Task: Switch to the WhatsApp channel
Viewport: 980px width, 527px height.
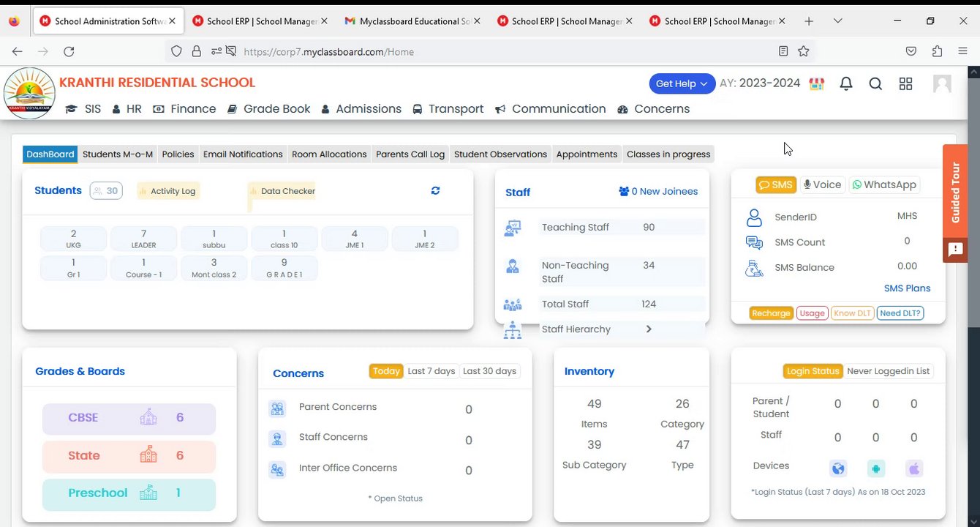Action: tap(884, 185)
